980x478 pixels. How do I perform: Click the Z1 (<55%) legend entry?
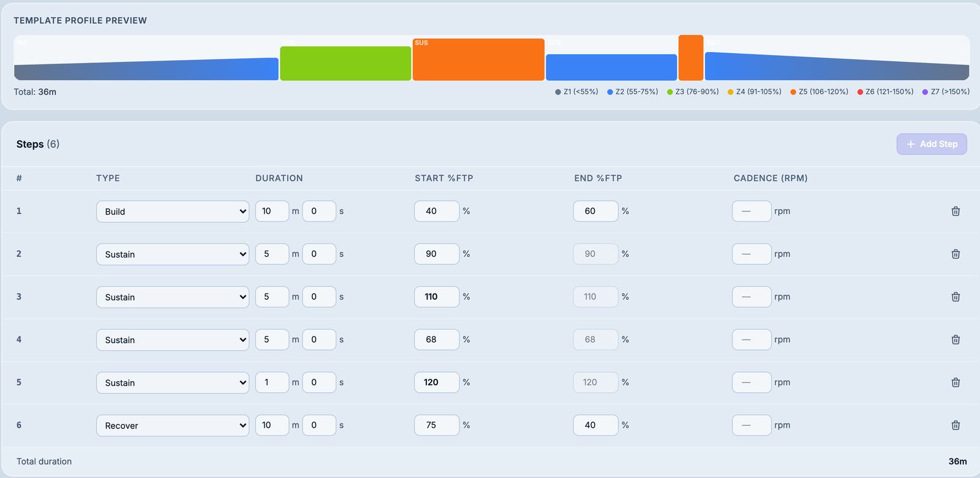[576, 92]
